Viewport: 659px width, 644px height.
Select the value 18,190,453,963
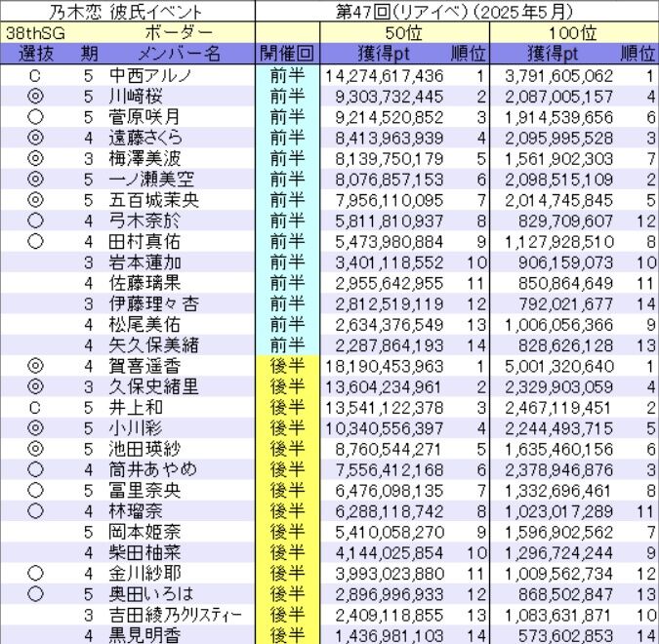coord(384,366)
